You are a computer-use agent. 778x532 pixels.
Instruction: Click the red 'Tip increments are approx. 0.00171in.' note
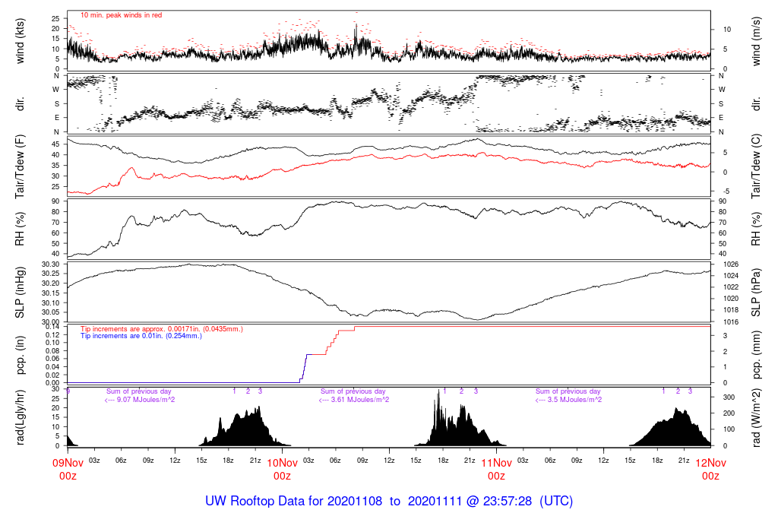coord(162,329)
